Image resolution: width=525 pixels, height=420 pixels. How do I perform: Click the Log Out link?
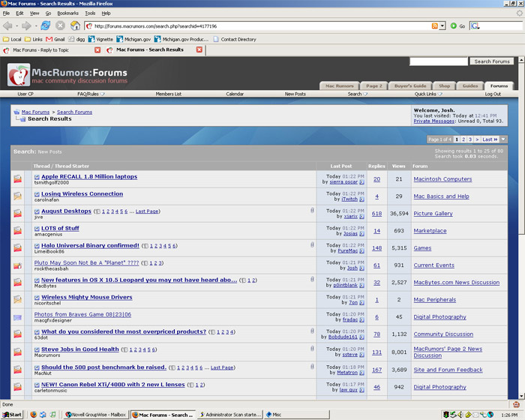493,94
